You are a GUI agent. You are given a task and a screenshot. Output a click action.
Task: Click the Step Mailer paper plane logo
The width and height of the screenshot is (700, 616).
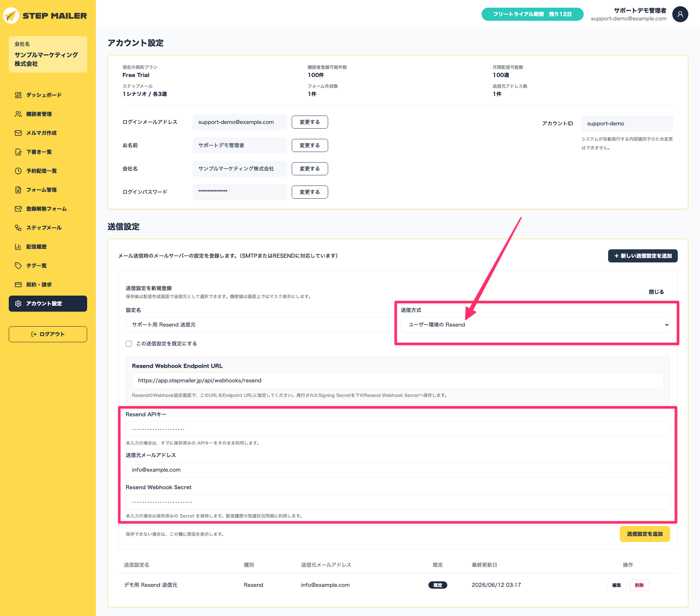11,16
